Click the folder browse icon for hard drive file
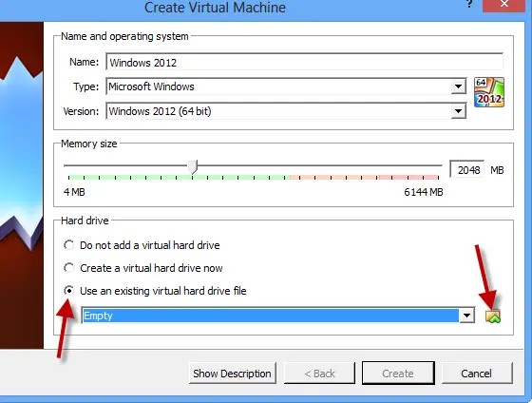532x403 pixels. (493, 317)
